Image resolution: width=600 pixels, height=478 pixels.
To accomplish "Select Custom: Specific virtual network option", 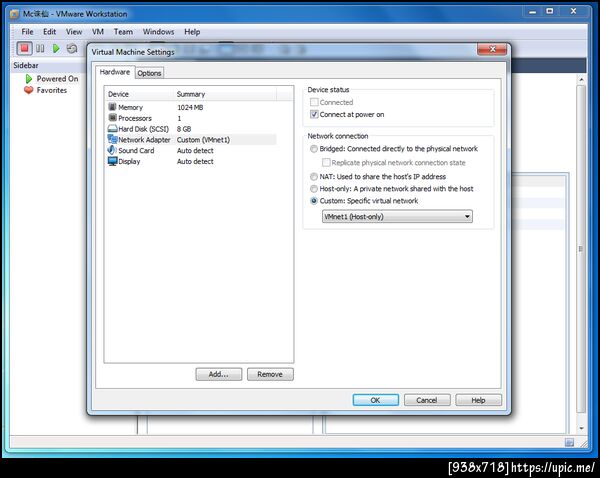I will (314, 201).
